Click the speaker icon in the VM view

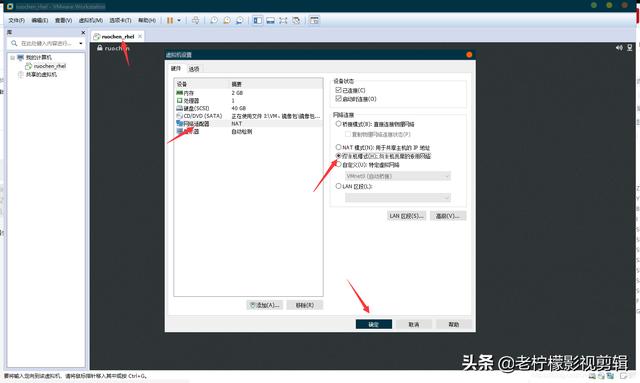point(619,48)
